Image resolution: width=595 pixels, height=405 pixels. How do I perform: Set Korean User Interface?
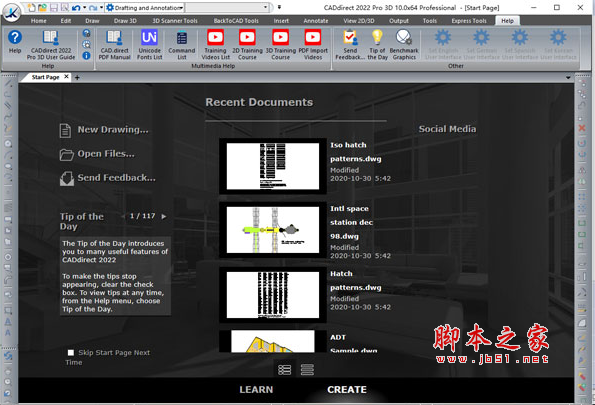[x=558, y=44]
